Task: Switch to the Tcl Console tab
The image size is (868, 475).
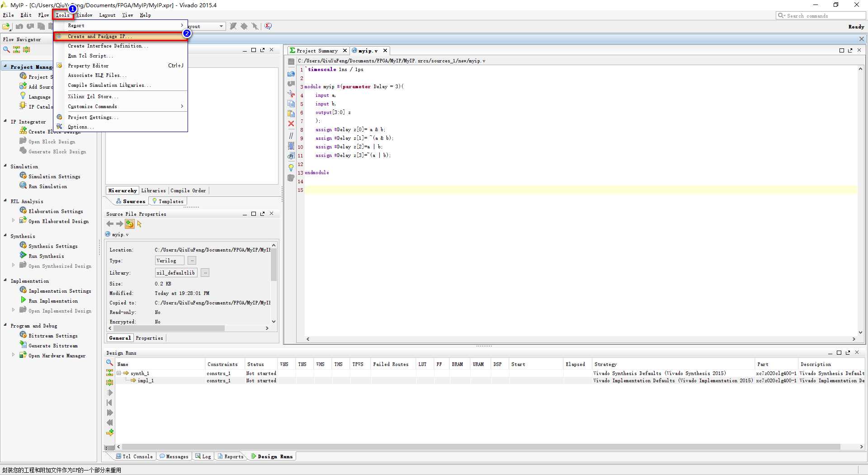Action: [x=134, y=456]
